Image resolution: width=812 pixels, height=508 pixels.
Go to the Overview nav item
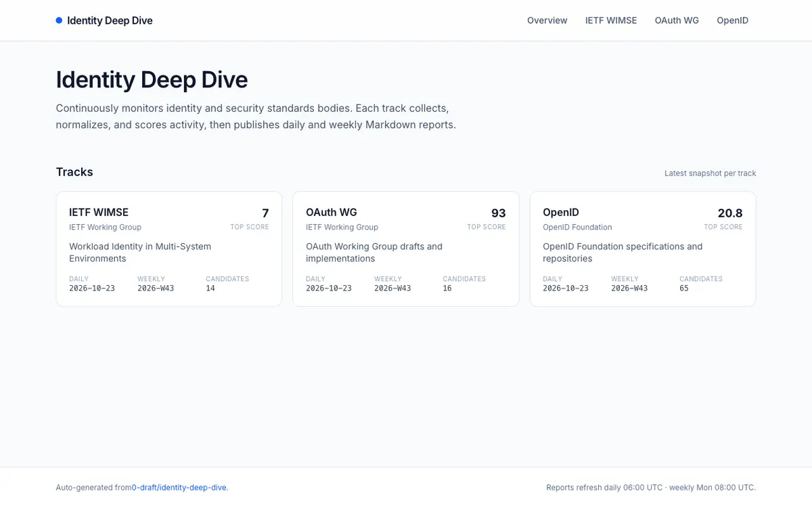547,20
